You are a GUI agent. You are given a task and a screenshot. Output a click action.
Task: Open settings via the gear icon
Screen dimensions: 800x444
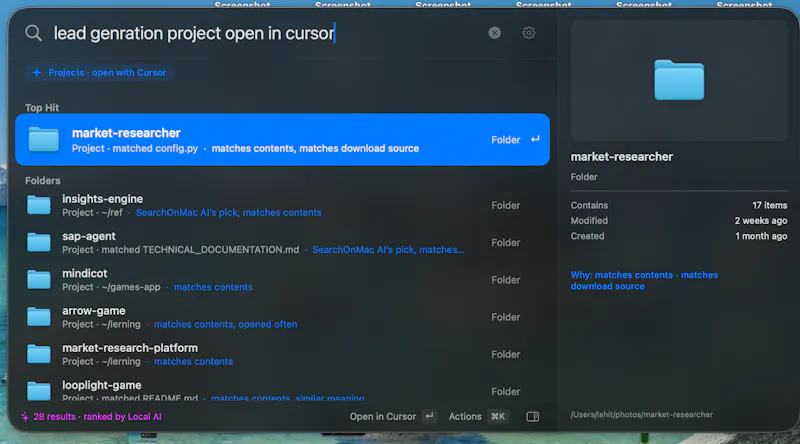529,33
